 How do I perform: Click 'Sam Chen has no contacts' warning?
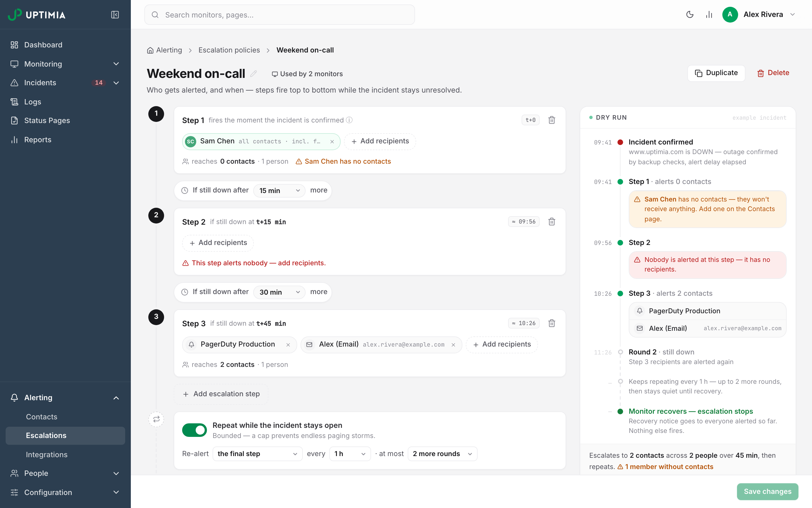(x=343, y=162)
